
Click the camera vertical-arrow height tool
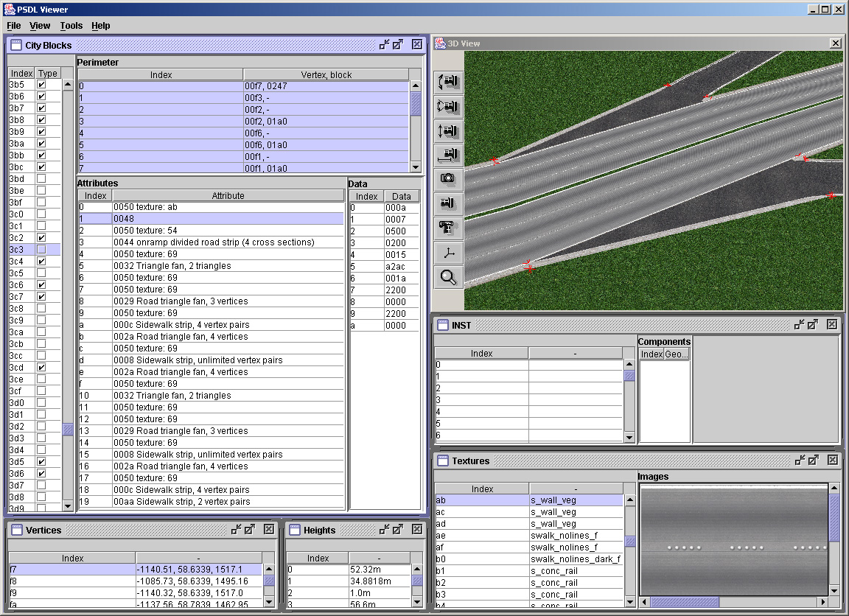pyautogui.click(x=448, y=131)
